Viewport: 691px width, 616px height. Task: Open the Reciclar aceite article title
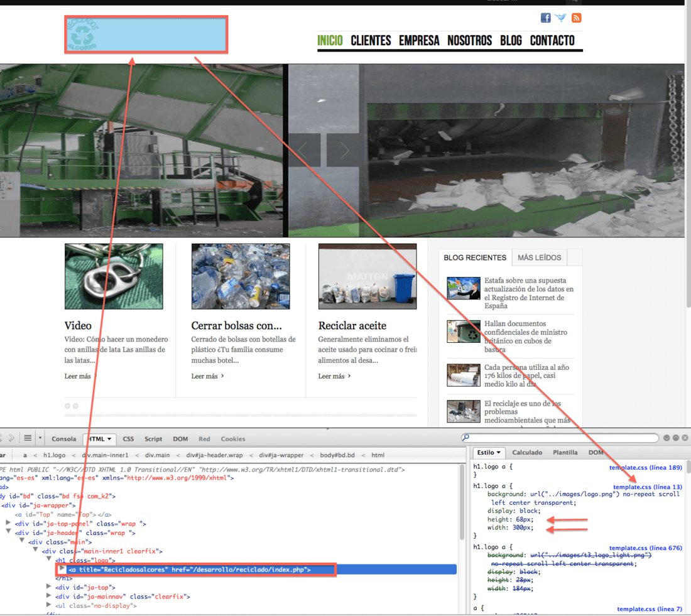(x=352, y=326)
